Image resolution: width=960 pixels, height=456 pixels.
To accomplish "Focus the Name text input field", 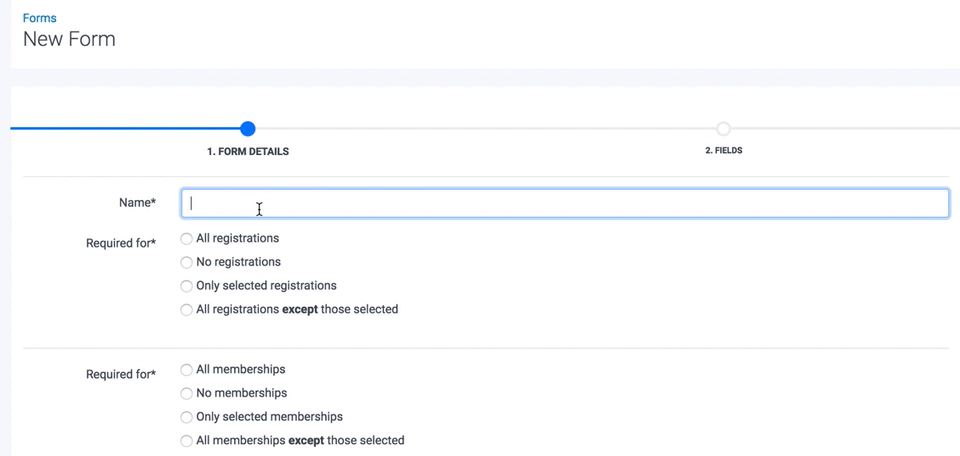I will tap(565, 204).
